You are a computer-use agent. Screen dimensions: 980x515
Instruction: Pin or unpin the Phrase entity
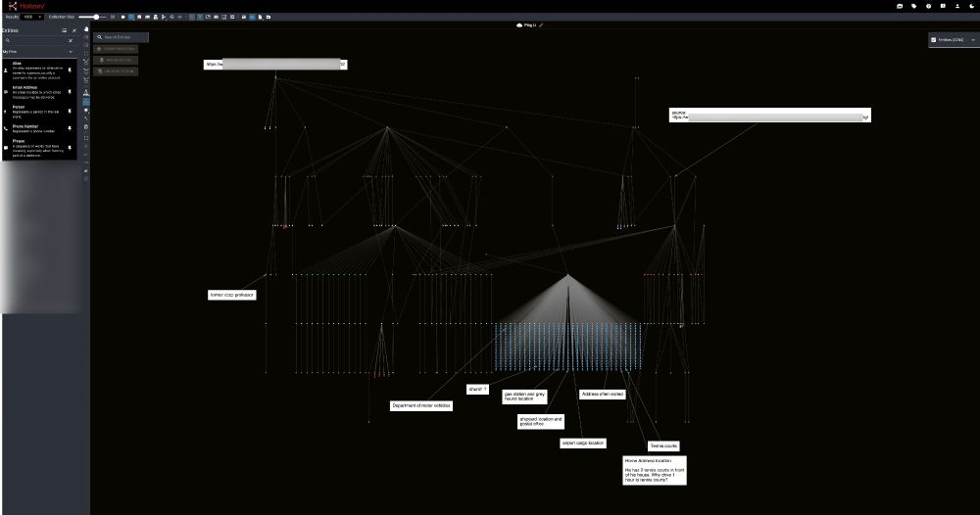[70, 148]
